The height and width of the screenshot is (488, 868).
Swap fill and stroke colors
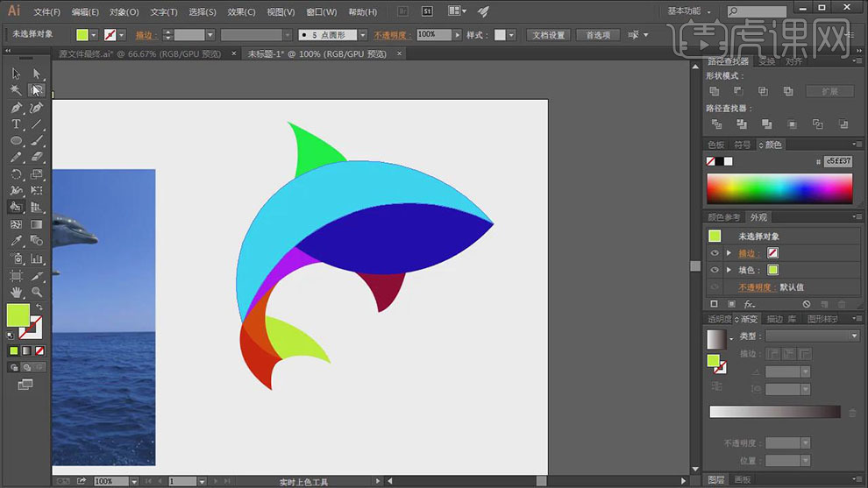coord(39,307)
